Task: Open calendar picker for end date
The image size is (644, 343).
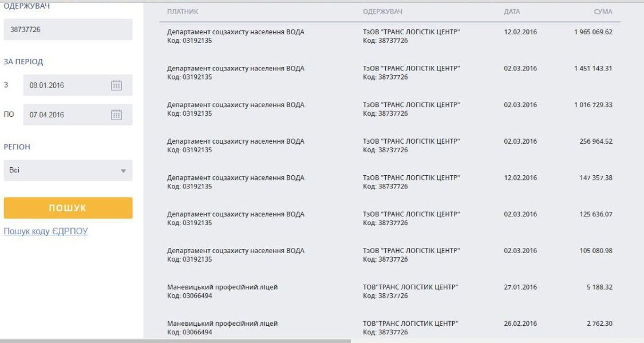Action: click(116, 115)
